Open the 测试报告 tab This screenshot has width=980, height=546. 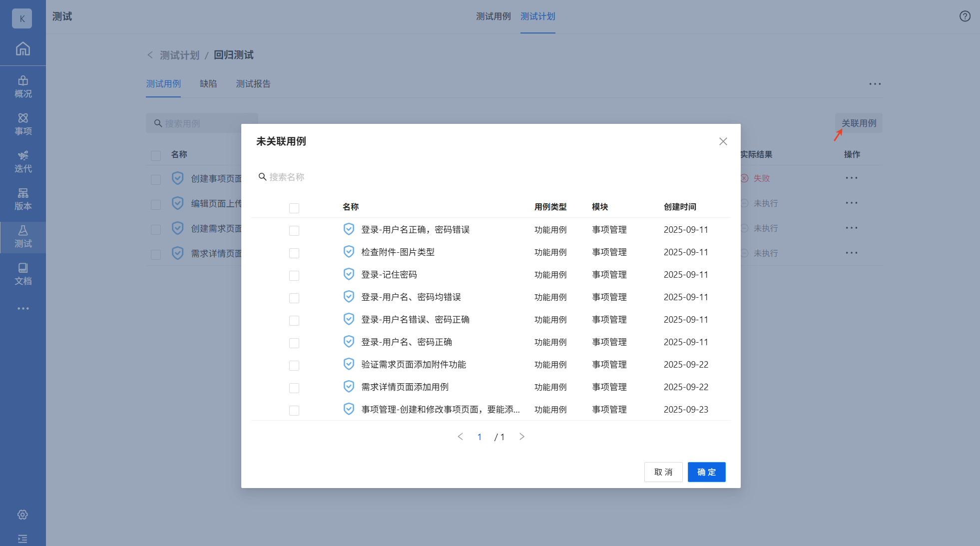(253, 84)
